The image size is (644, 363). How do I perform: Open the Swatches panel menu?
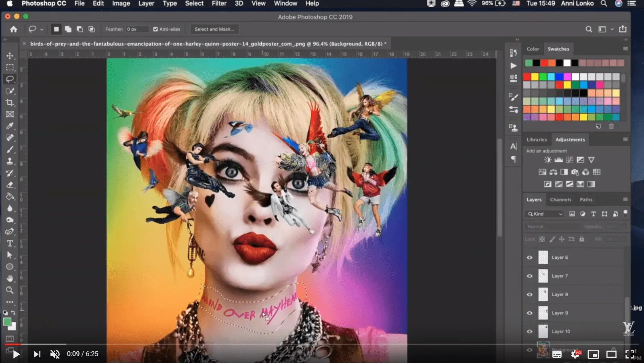[625, 49]
